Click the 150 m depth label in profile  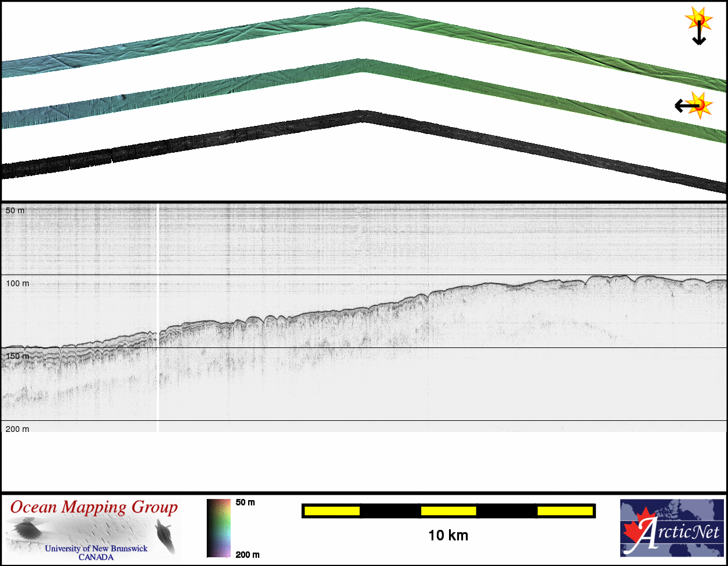[x=17, y=356]
